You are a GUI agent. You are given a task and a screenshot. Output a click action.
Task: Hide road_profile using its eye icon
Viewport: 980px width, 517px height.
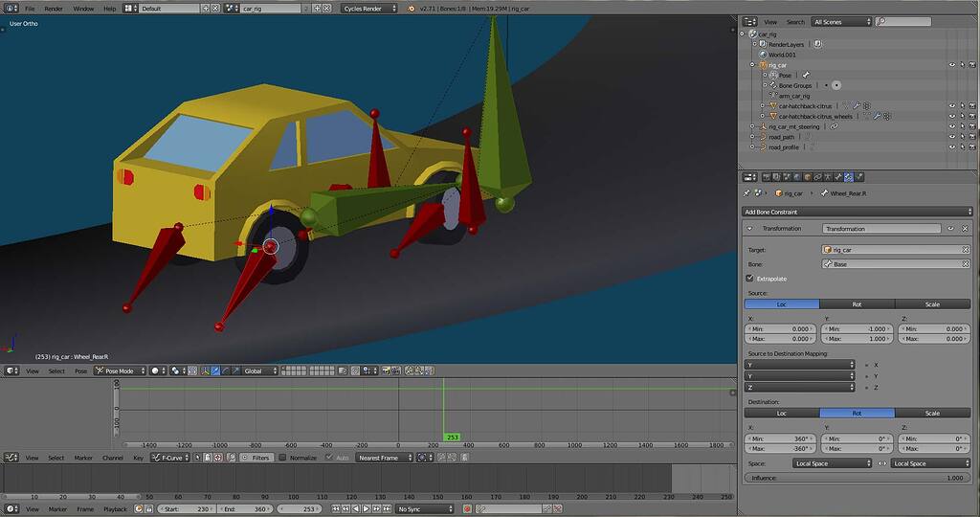(x=952, y=146)
